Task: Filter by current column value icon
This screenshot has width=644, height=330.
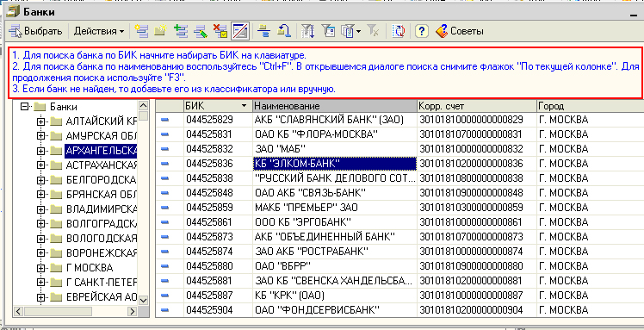Action: [328, 31]
